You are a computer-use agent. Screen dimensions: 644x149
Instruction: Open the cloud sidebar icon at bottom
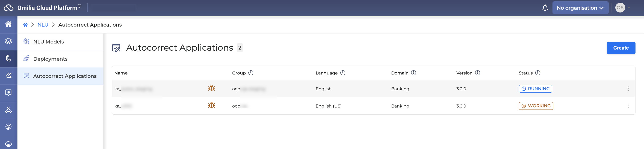pyautogui.click(x=9, y=144)
